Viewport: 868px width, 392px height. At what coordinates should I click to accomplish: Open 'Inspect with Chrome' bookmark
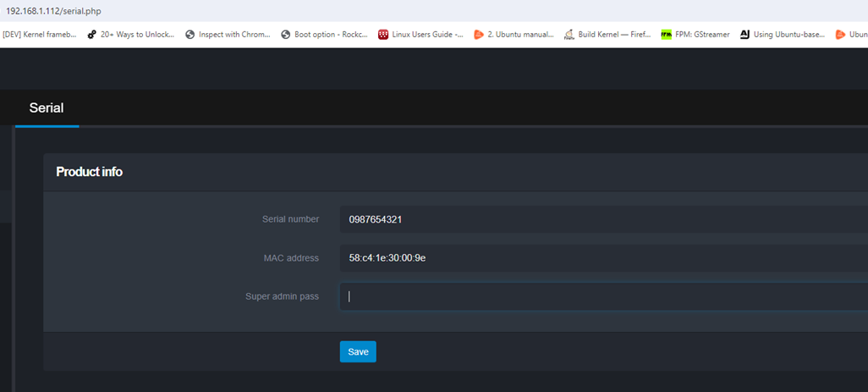[228, 35]
